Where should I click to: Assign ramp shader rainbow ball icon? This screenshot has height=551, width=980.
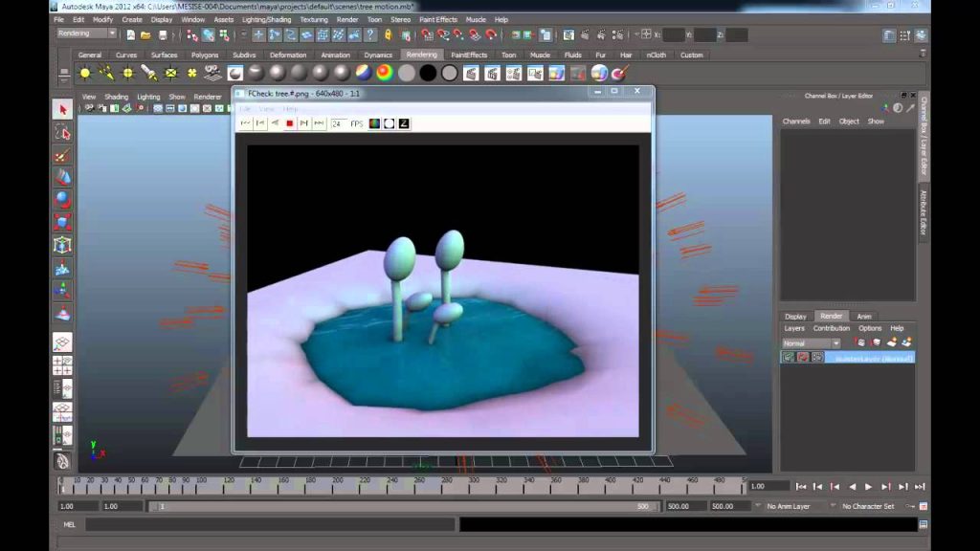[385, 73]
